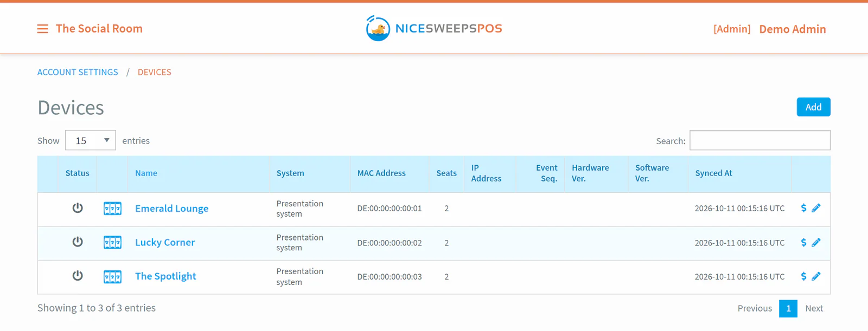
Task: Edit Lucky Corner with the pencil icon
Action: pyautogui.click(x=816, y=242)
